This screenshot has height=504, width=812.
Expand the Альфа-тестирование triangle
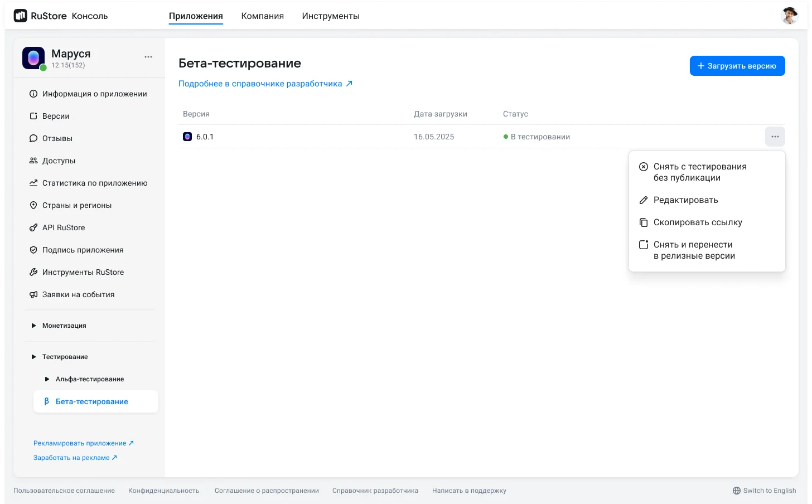47,379
